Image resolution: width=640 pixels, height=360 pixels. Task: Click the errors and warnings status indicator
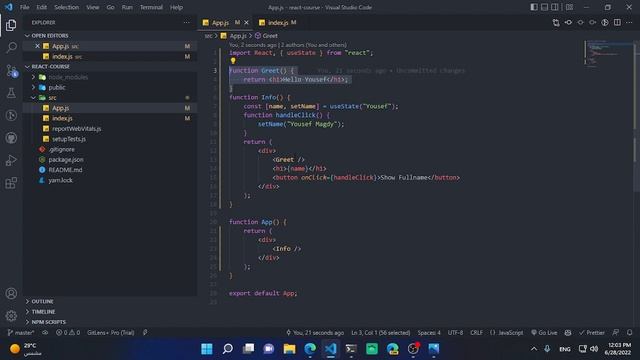click(x=68, y=333)
